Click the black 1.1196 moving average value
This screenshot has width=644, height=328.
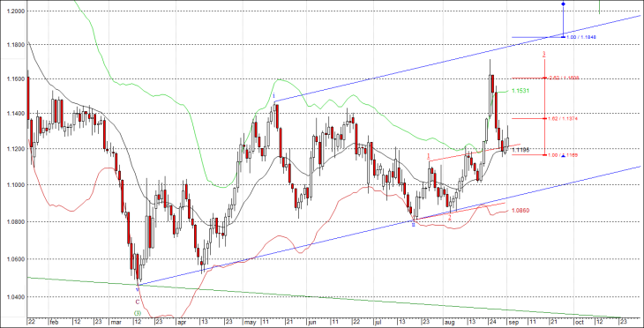520,150
